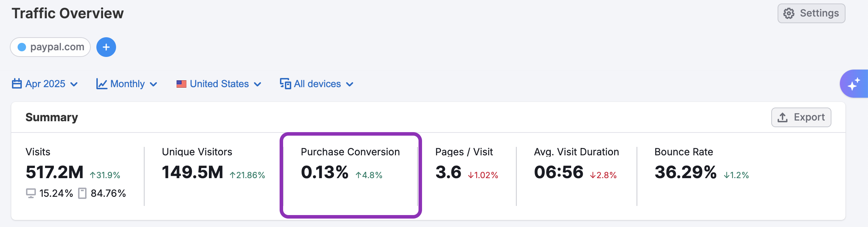
Task: Click the desktop monitor icon under Visits
Action: click(x=31, y=193)
